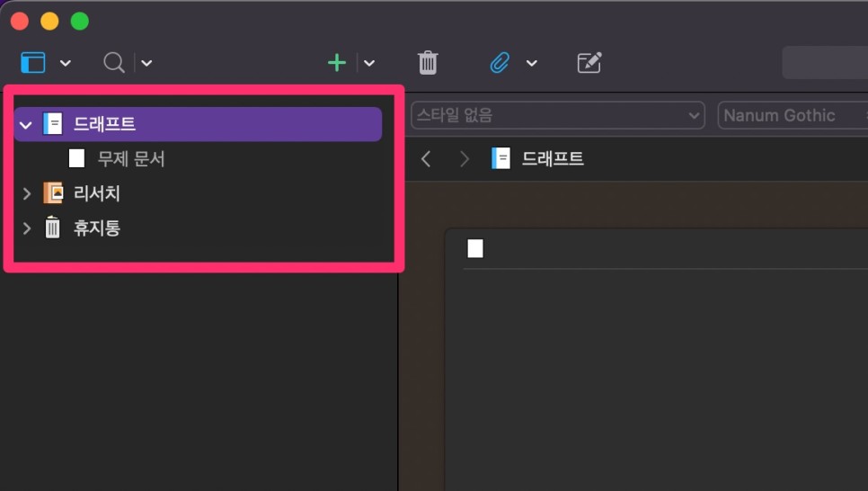Collapse the 드래프트 folder

pos(26,125)
